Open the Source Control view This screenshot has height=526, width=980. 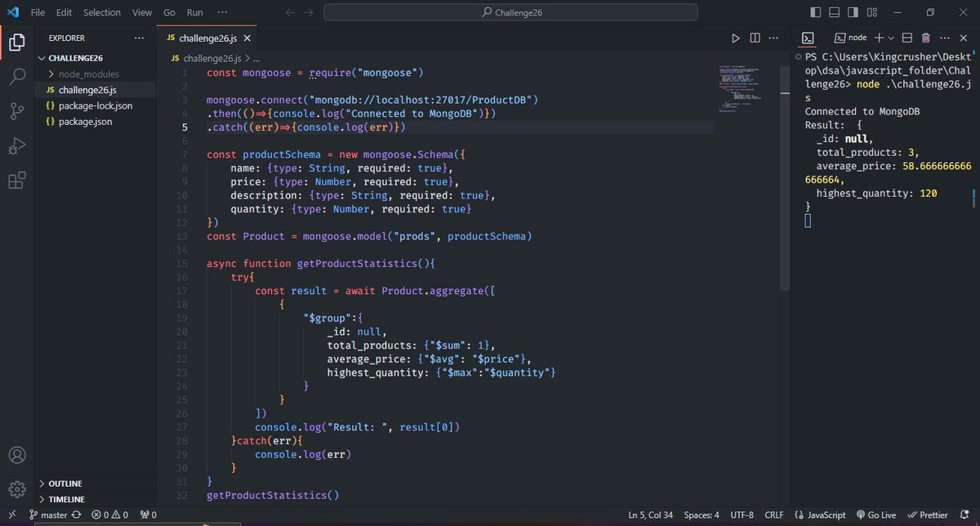16,112
